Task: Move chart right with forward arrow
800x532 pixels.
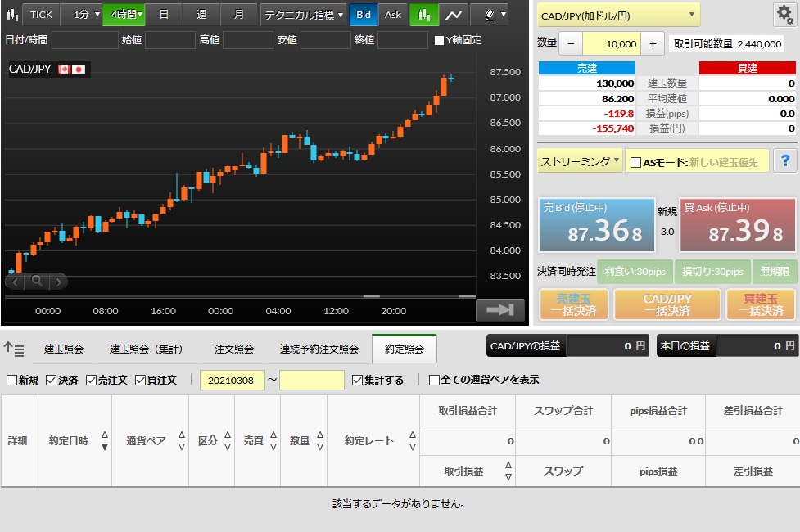Action: coord(59,282)
